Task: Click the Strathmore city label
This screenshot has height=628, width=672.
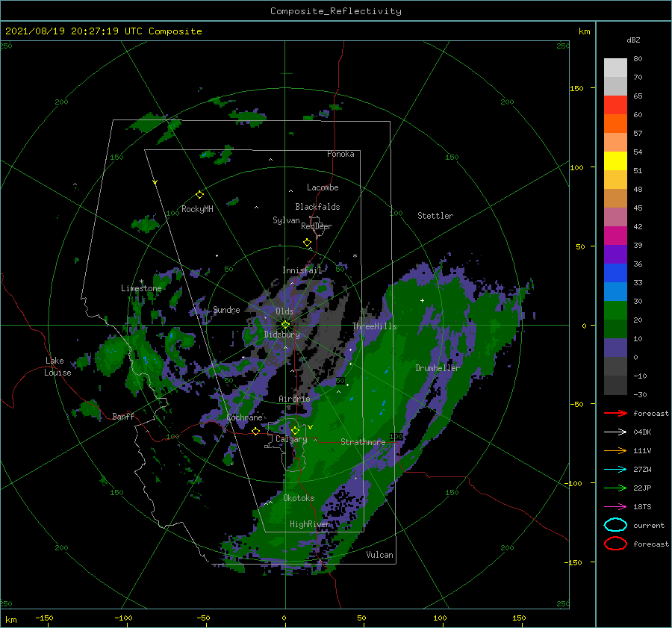Action: pos(363,442)
